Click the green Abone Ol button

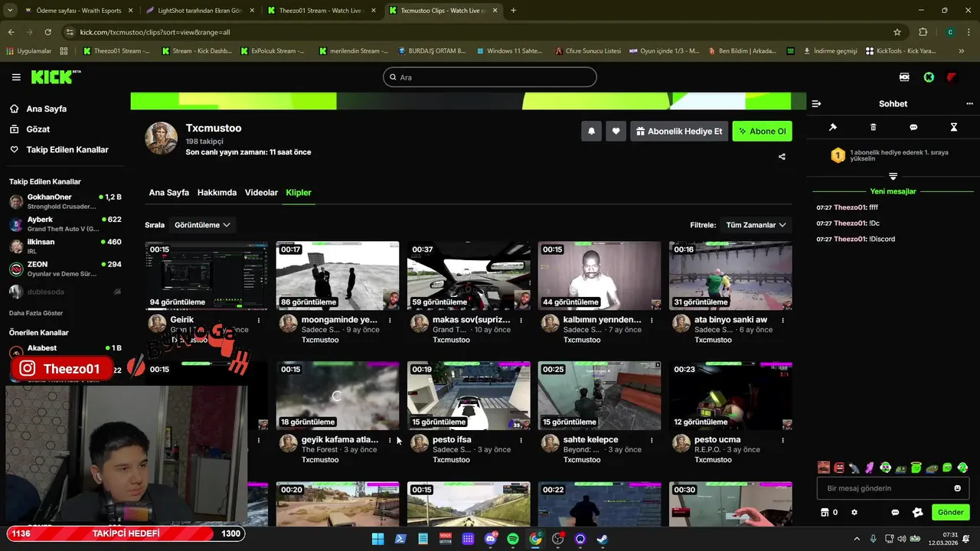tap(762, 131)
